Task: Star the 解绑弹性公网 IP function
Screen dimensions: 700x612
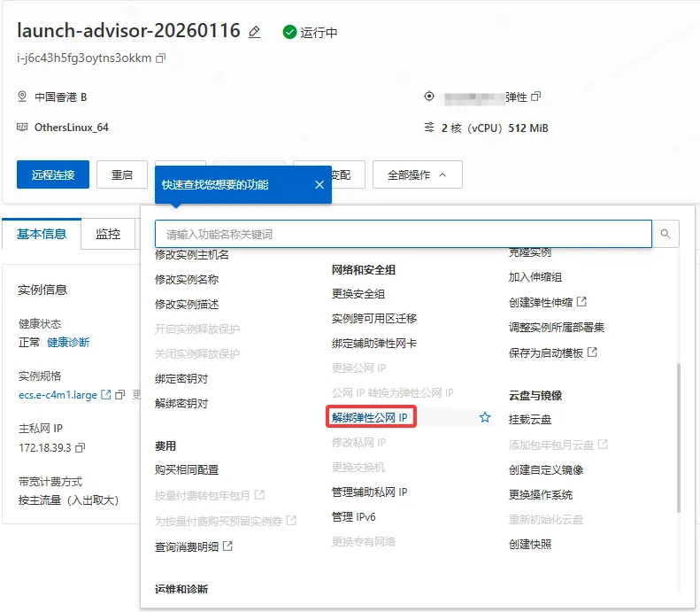Action: pyautogui.click(x=485, y=417)
